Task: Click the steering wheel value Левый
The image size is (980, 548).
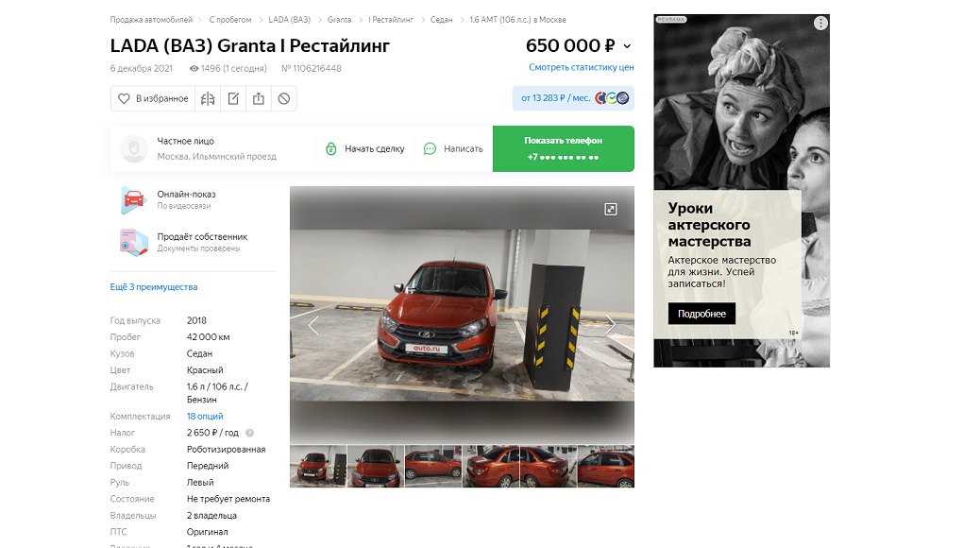Action: pyautogui.click(x=200, y=483)
